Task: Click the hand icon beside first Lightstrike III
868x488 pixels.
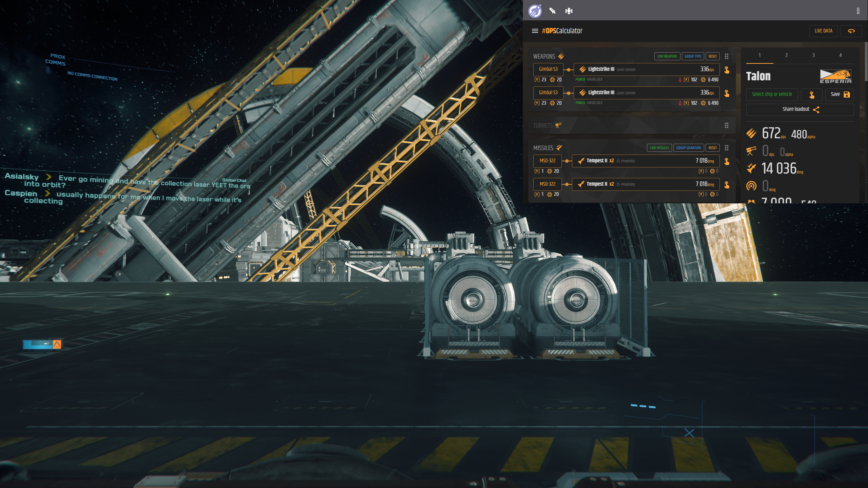Action: pyautogui.click(x=727, y=70)
